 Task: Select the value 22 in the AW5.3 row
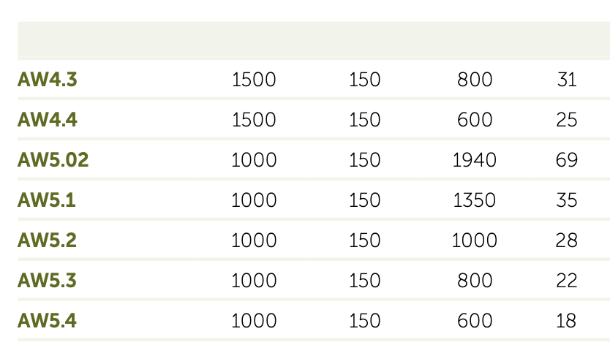pos(567,281)
